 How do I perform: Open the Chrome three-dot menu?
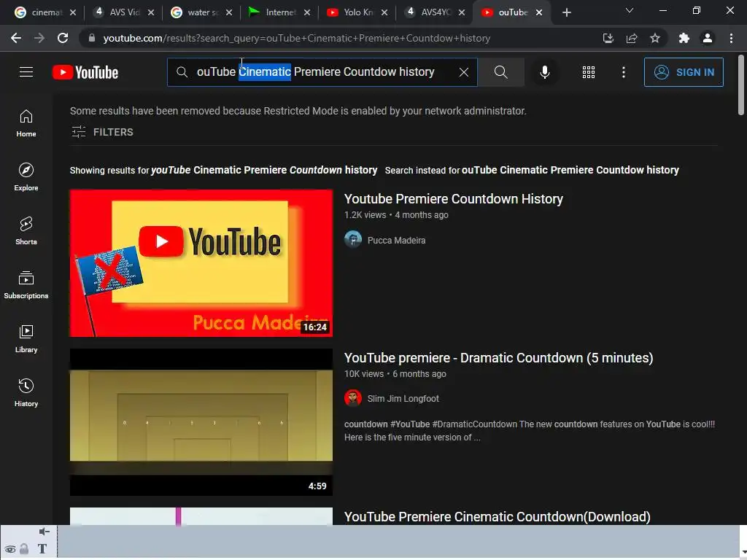click(x=731, y=38)
